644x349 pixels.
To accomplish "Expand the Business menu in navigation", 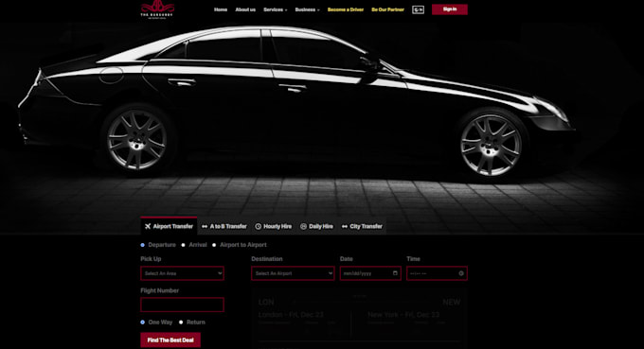I will click(x=307, y=9).
